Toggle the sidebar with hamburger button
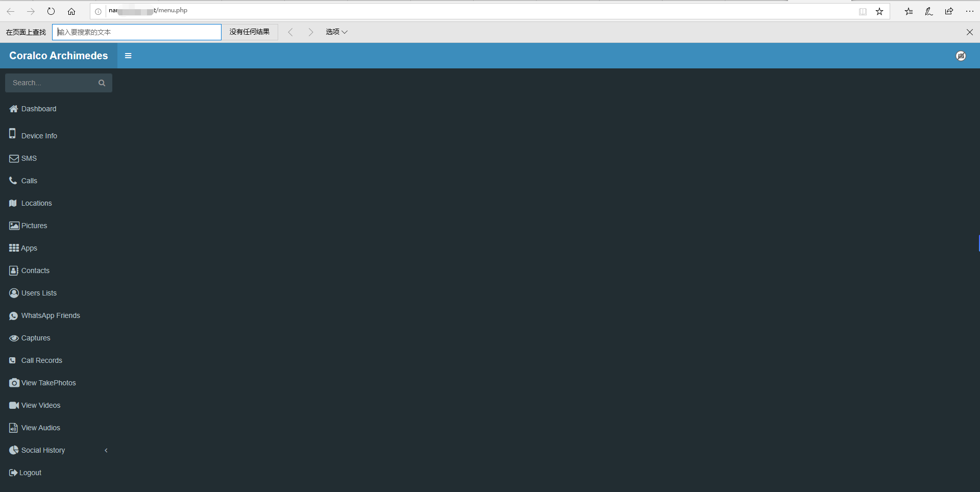The width and height of the screenshot is (980, 492). coord(128,56)
